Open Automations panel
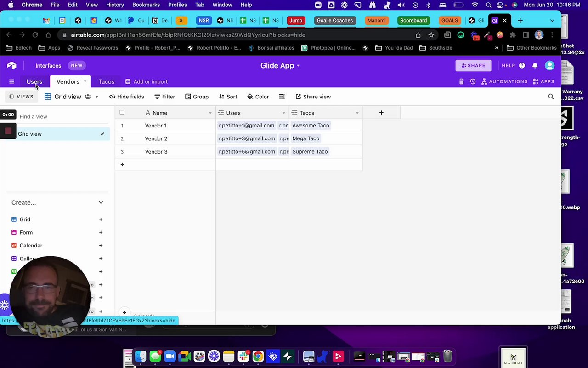 point(504,81)
